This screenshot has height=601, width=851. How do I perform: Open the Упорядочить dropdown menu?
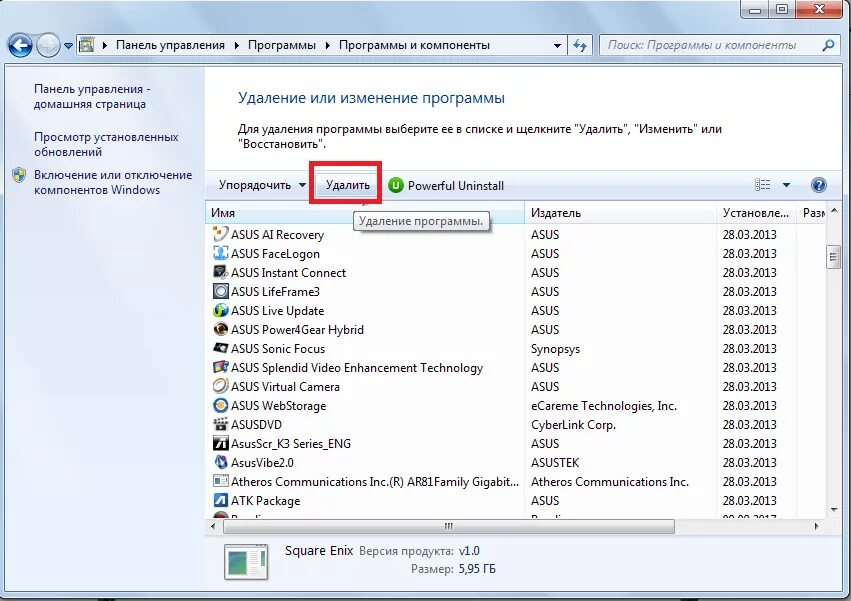coord(262,185)
